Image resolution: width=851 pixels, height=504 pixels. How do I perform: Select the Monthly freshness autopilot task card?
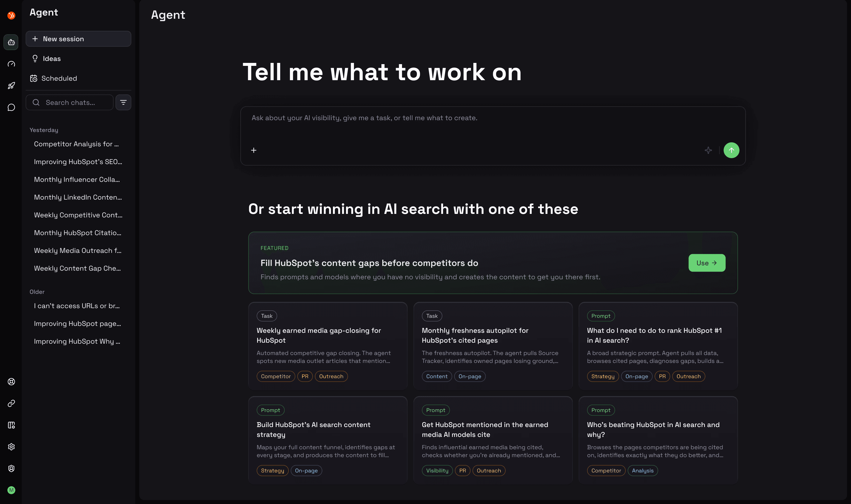(x=493, y=346)
